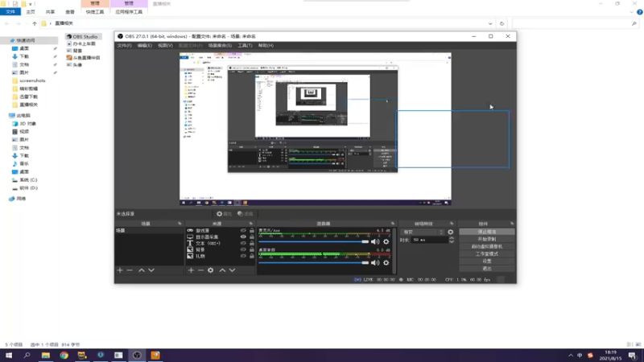The width and height of the screenshot is (644, 362).
Task: Click refresh icon in Explorer address bar
Action: pyautogui.click(x=502, y=24)
